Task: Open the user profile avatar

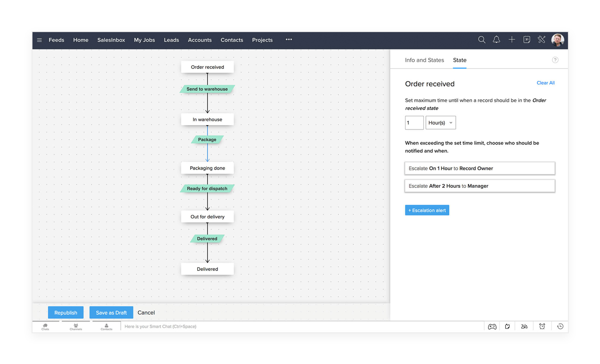Action: tap(557, 40)
